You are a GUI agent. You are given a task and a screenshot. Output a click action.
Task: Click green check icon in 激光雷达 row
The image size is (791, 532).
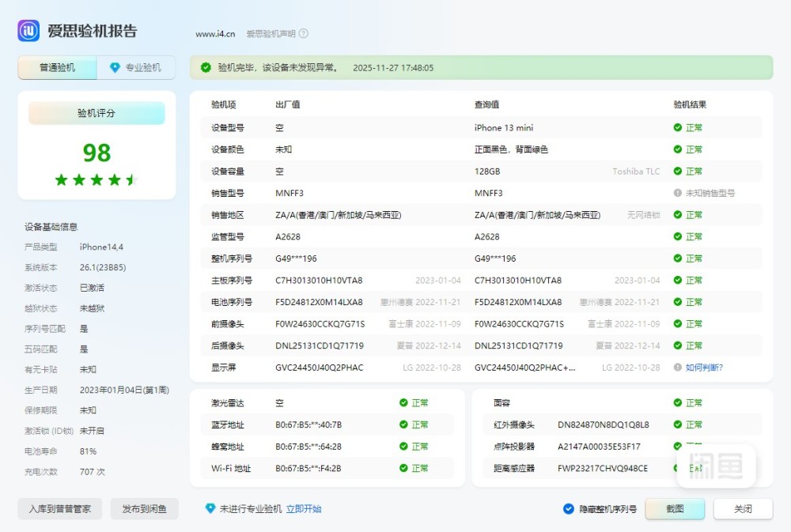(x=403, y=402)
